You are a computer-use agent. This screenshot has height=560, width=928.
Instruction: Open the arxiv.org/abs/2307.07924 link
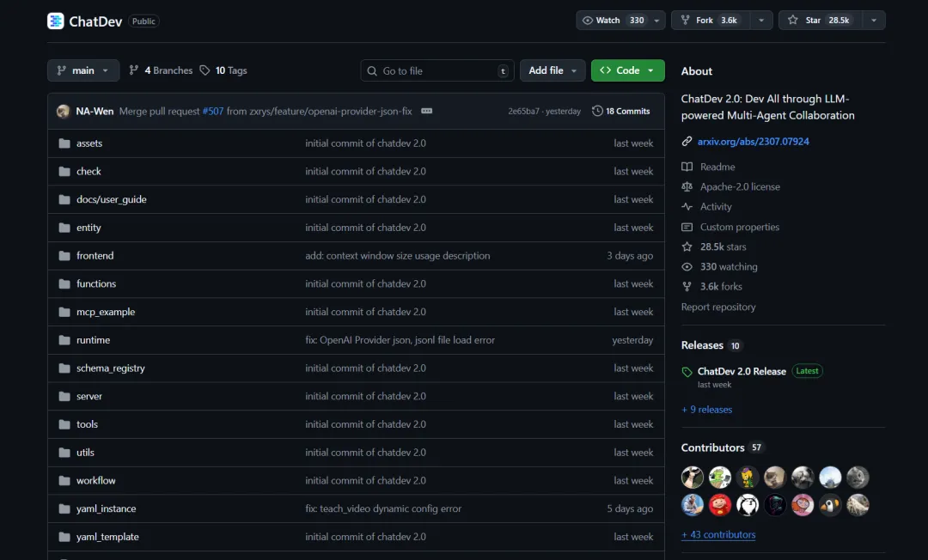(x=754, y=142)
